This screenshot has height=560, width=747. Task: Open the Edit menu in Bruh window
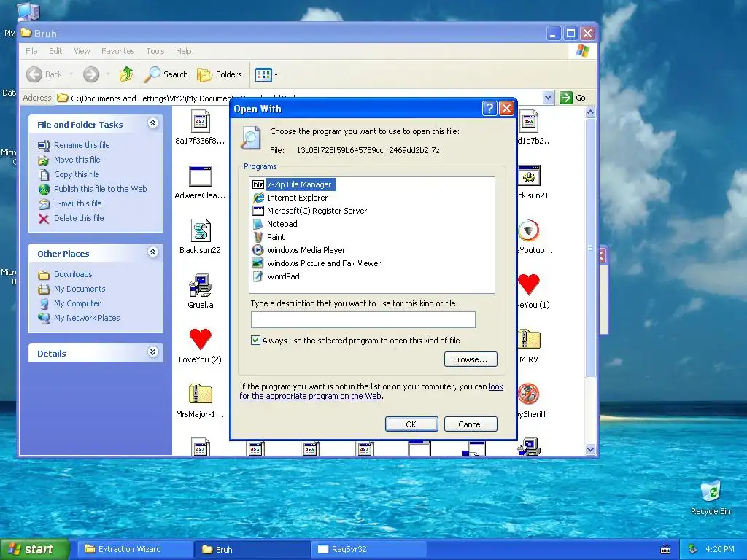[x=55, y=51]
